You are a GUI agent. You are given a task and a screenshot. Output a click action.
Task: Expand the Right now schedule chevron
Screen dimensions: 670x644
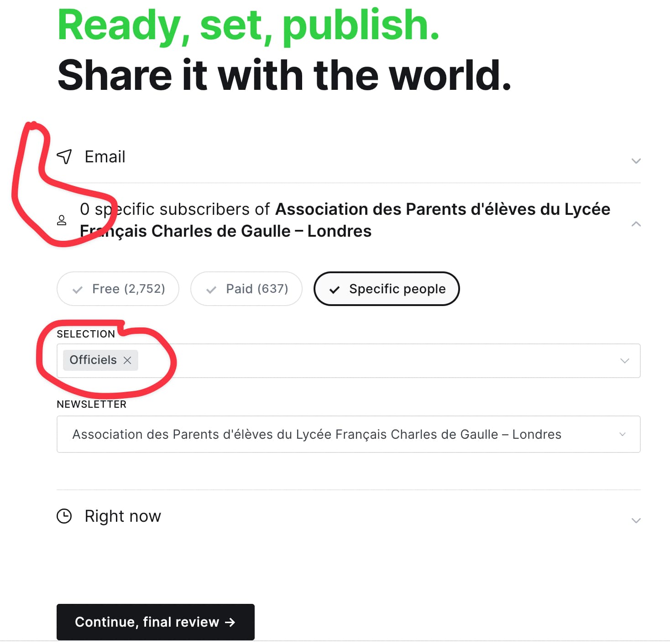636,520
